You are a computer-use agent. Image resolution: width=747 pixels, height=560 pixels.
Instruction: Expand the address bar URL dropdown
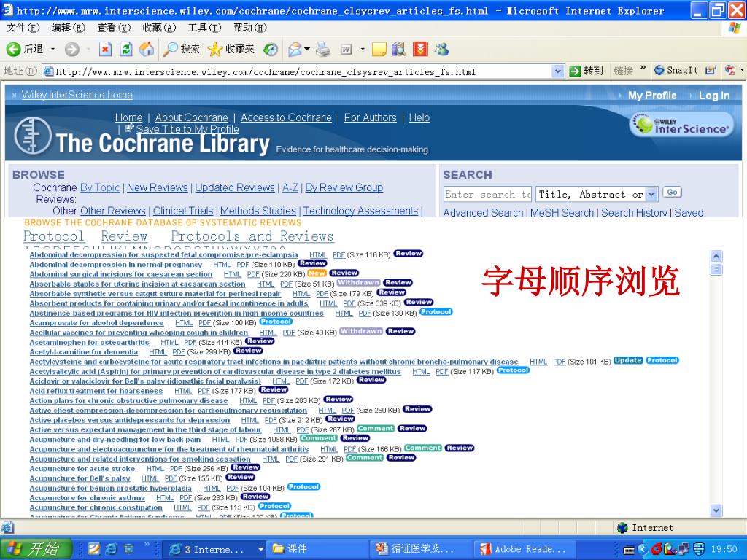558,71
